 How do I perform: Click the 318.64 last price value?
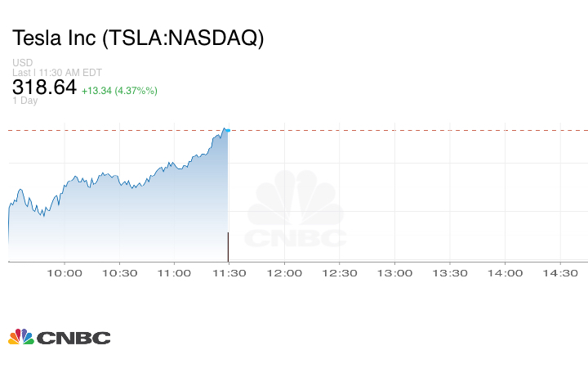pyautogui.click(x=44, y=88)
